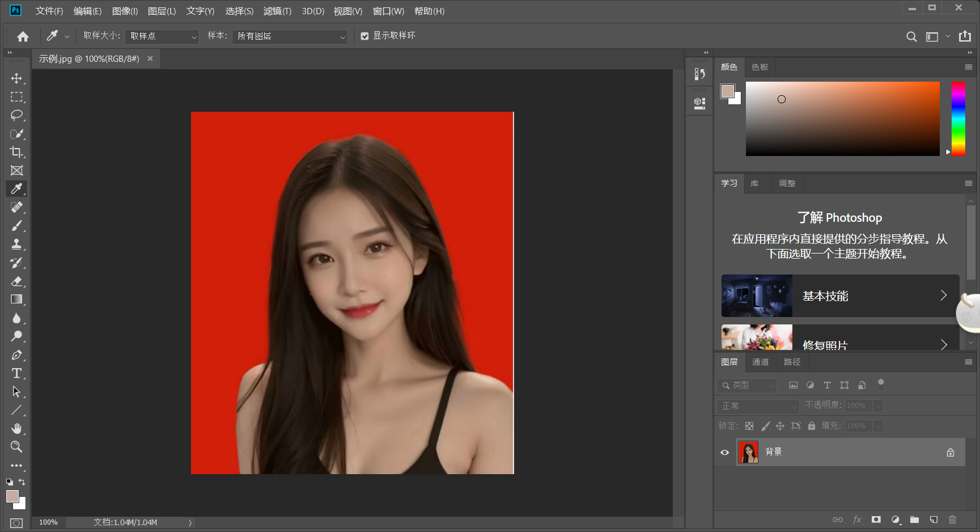Open workspace switcher dropdown arrow
This screenshot has width=980, height=532.
(x=948, y=36)
